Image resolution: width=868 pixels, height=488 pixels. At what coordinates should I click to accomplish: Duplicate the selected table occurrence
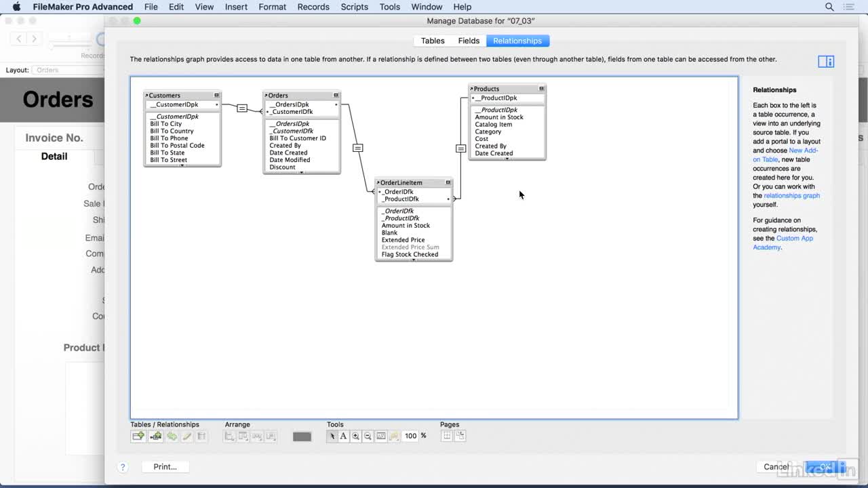172,436
